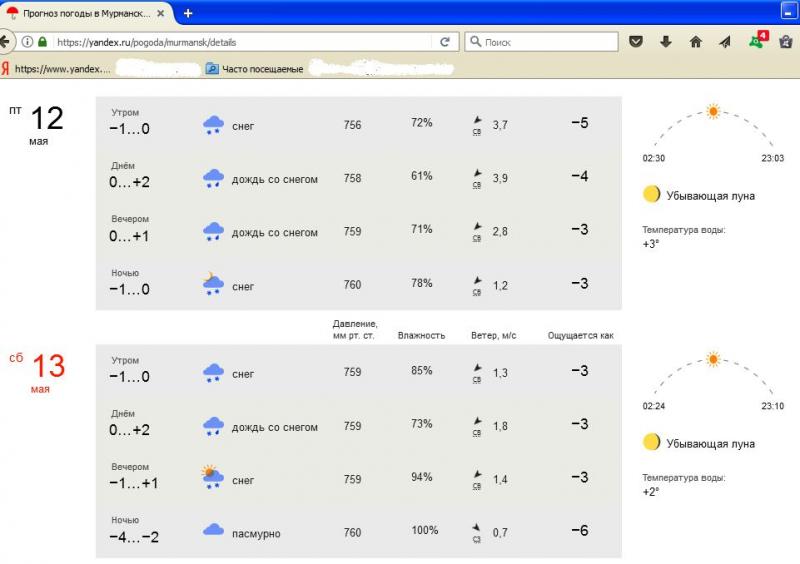This screenshot has height=564, width=800.
Task: Click the rightmost toolbar extension icon
Action: click(x=787, y=42)
